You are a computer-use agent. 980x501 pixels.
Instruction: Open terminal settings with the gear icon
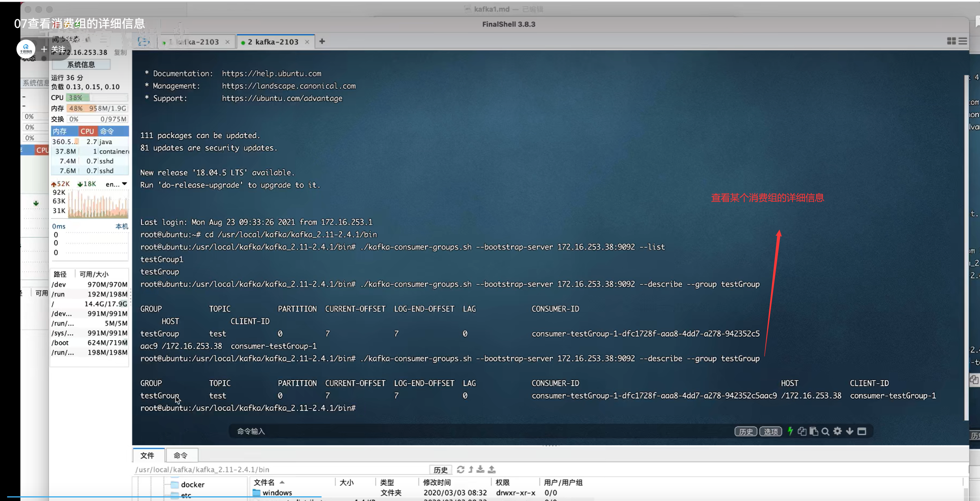838,431
